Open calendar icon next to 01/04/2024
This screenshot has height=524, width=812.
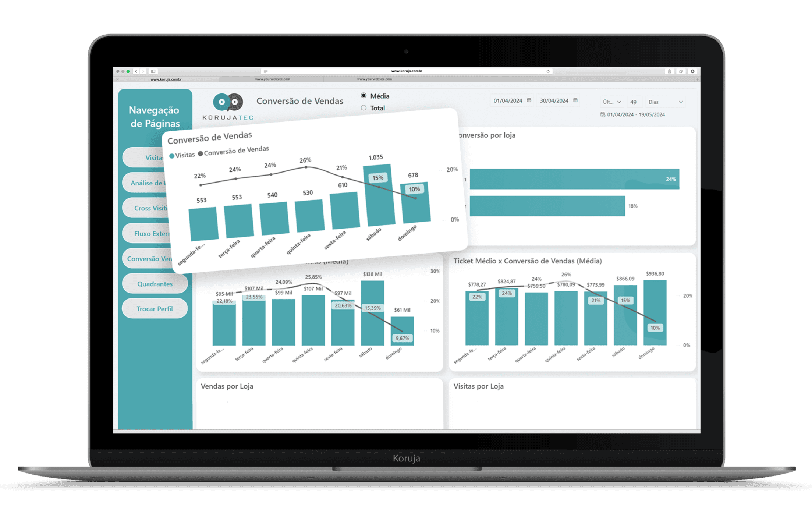529,100
